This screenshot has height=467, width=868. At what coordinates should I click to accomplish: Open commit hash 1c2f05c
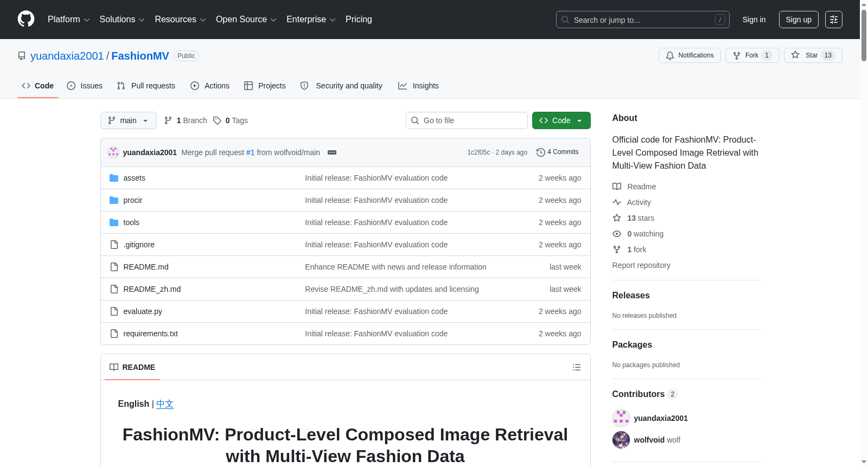click(x=478, y=152)
